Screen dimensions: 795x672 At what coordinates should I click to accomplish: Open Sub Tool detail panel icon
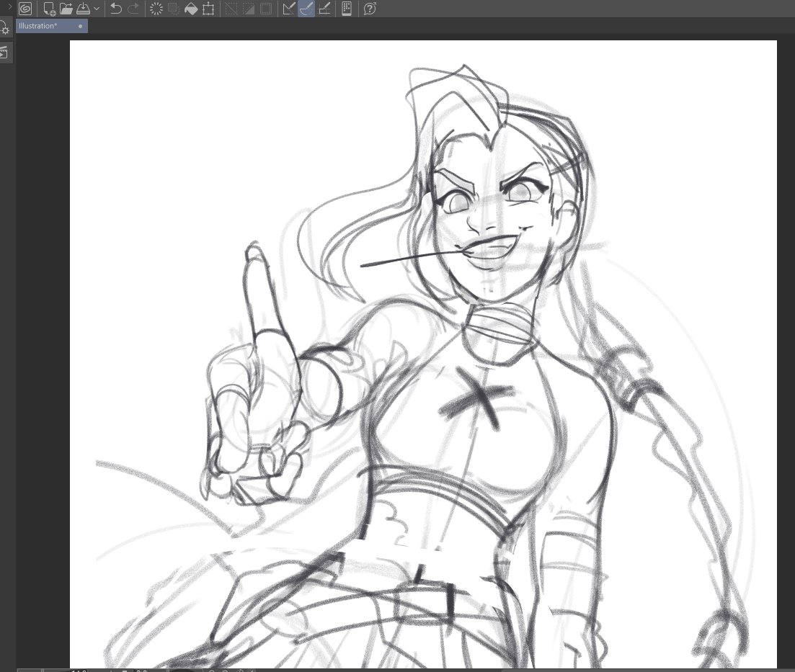coord(4,28)
